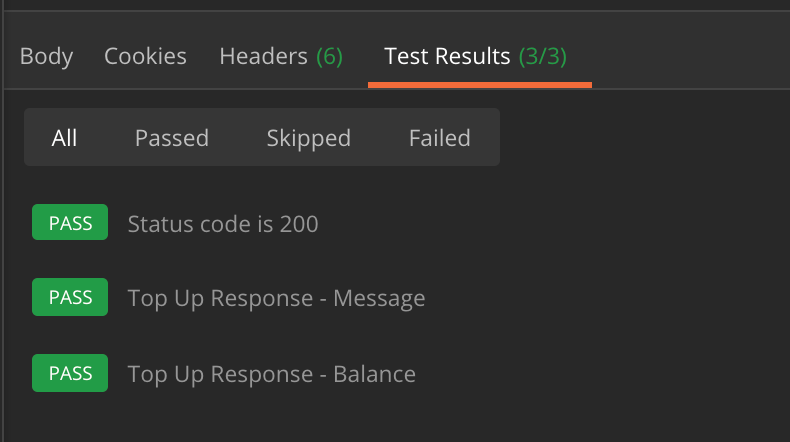Click orange underline below Test Results
Screen dimensions: 790x442
(x=480, y=85)
